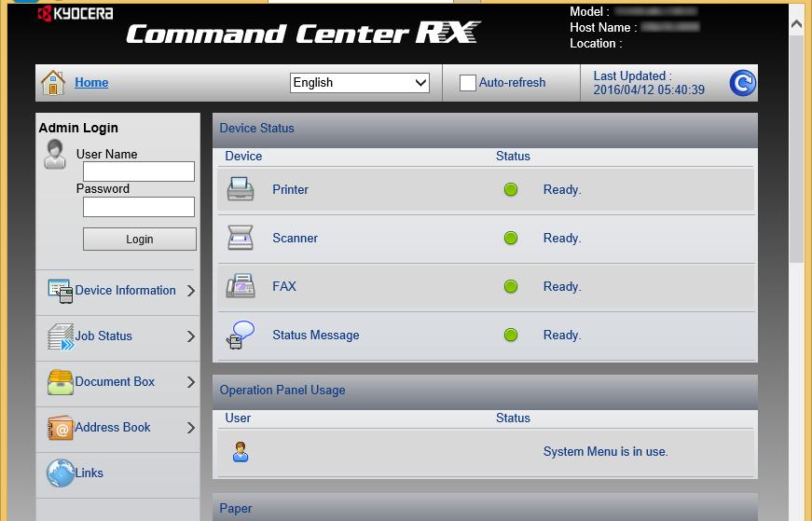Click the User column header

pos(238,418)
